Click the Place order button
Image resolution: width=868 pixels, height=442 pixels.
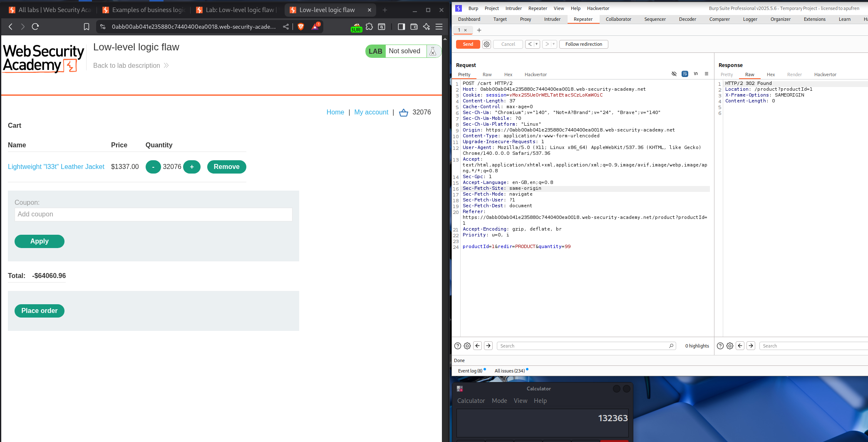click(x=40, y=311)
